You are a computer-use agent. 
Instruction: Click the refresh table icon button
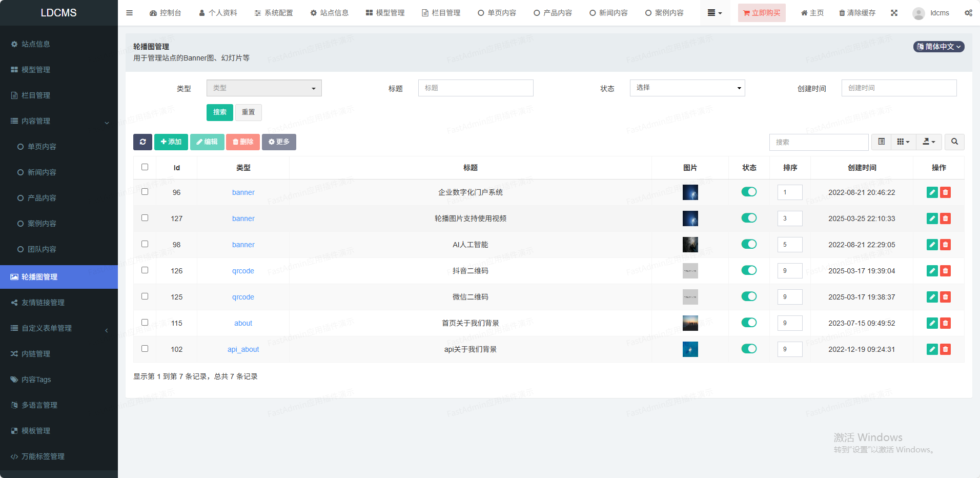(142, 142)
